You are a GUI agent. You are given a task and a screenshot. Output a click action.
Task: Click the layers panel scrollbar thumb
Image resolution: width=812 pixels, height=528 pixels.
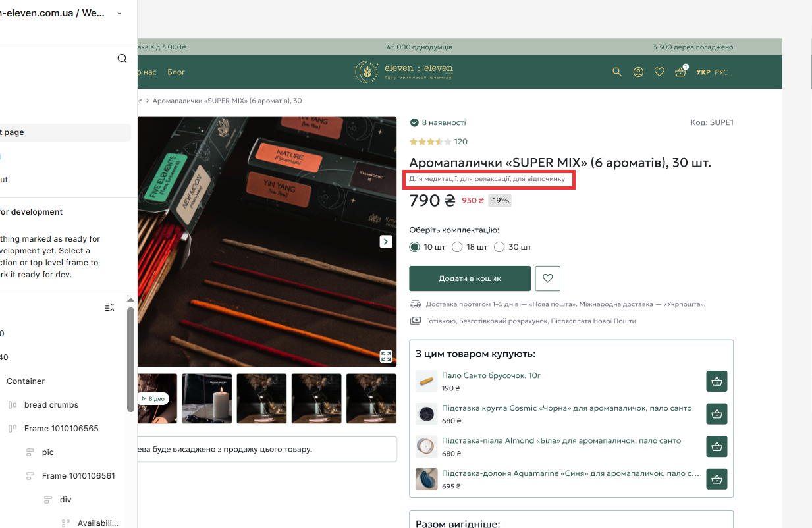pyautogui.click(x=130, y=359)
